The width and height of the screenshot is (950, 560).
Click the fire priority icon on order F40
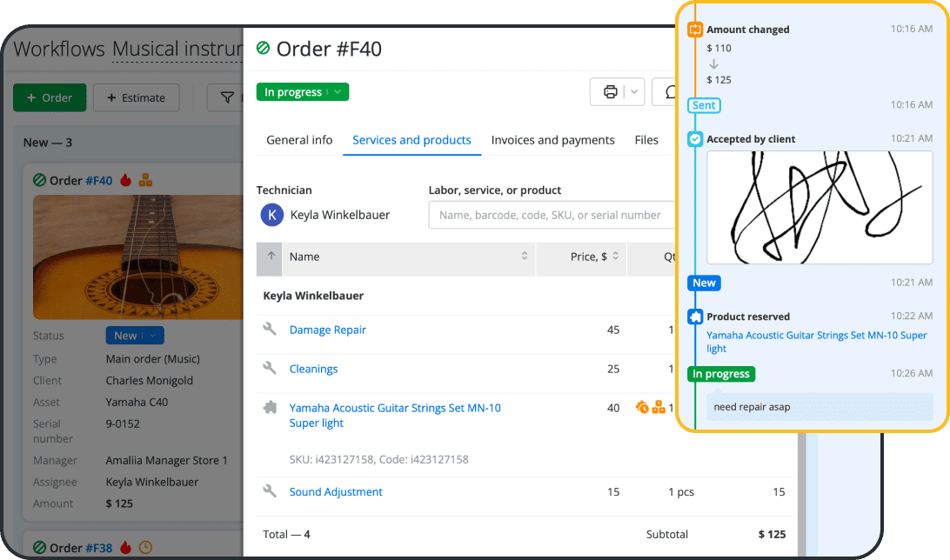pyautogui.click(x=125, y=181)
